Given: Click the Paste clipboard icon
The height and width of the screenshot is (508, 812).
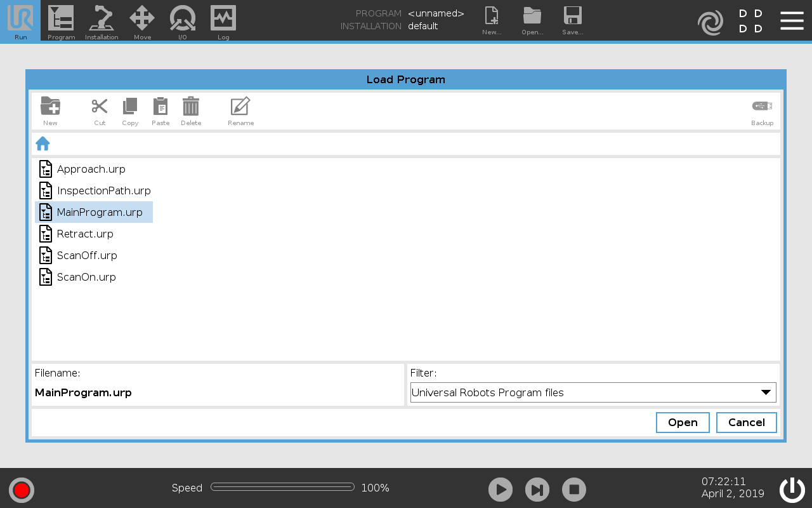Looking at the screenshot, I should [160, 107].
